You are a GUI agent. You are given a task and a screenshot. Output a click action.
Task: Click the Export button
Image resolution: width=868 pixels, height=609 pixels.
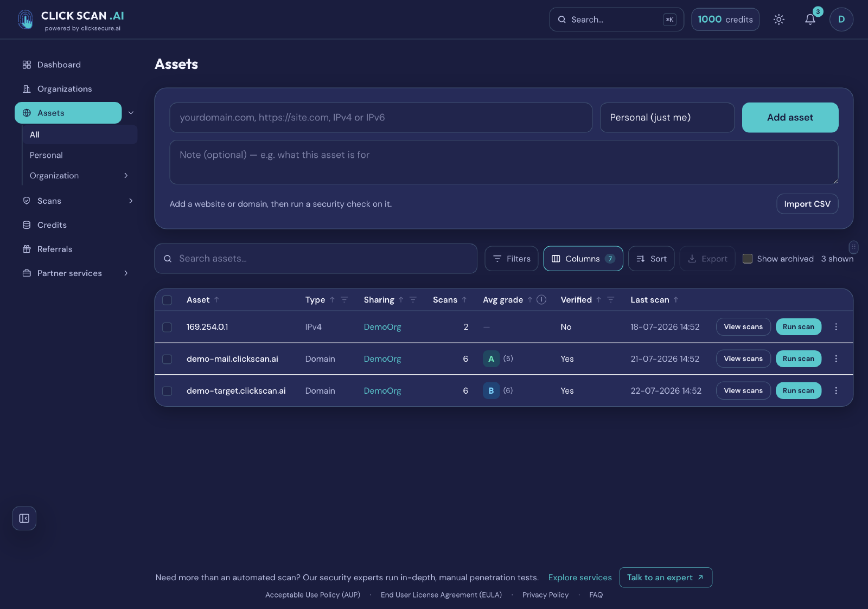707,259
